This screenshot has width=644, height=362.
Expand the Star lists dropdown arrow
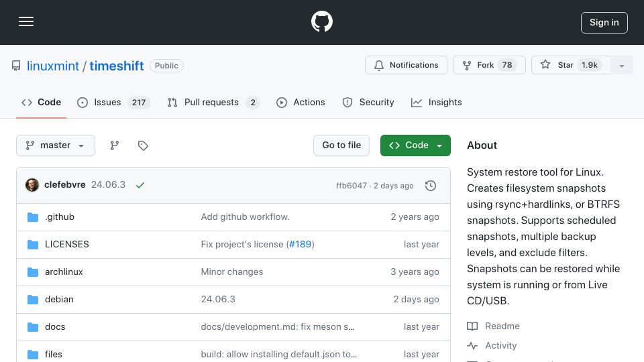622,66
